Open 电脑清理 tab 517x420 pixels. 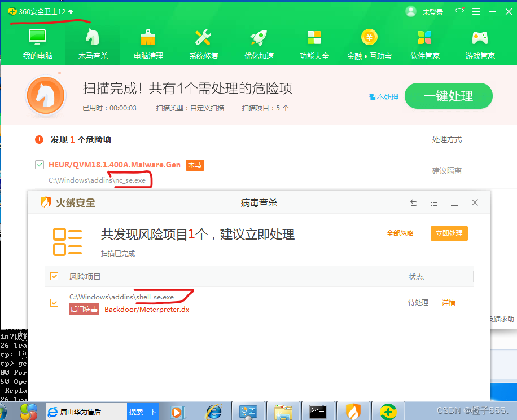148,45
